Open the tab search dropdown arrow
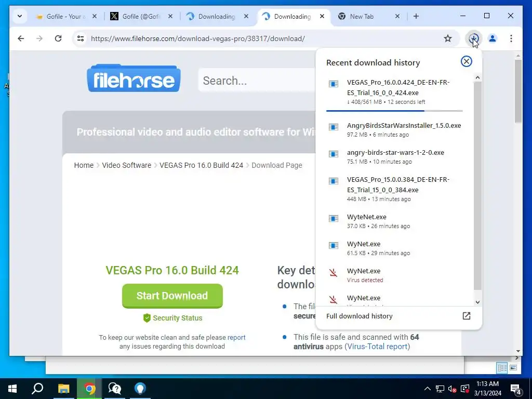This screenshot has height=399, width=532. tap(20, 16)
